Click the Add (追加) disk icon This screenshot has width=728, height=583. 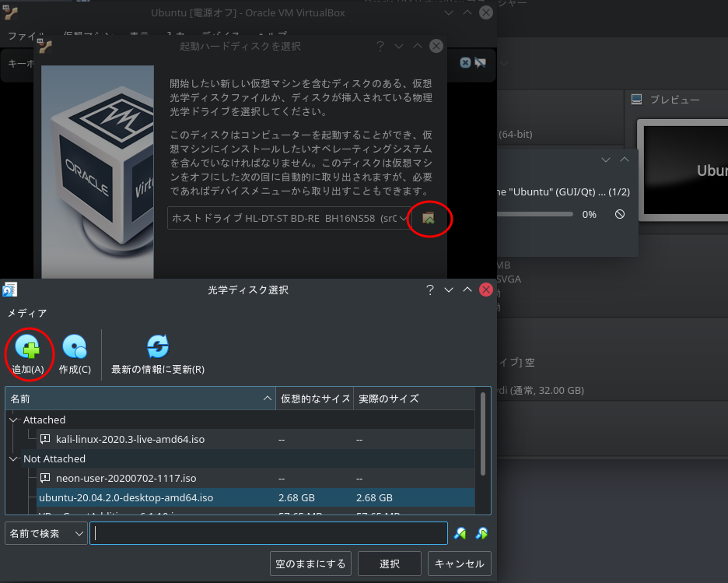point(28,347)
